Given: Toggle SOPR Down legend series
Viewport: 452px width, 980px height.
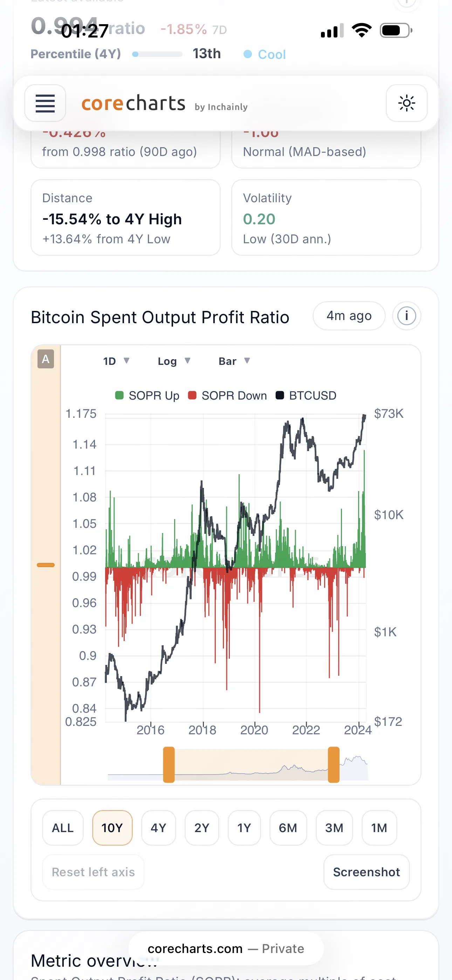Looking at the screenshot, I should tap(227, 396).
